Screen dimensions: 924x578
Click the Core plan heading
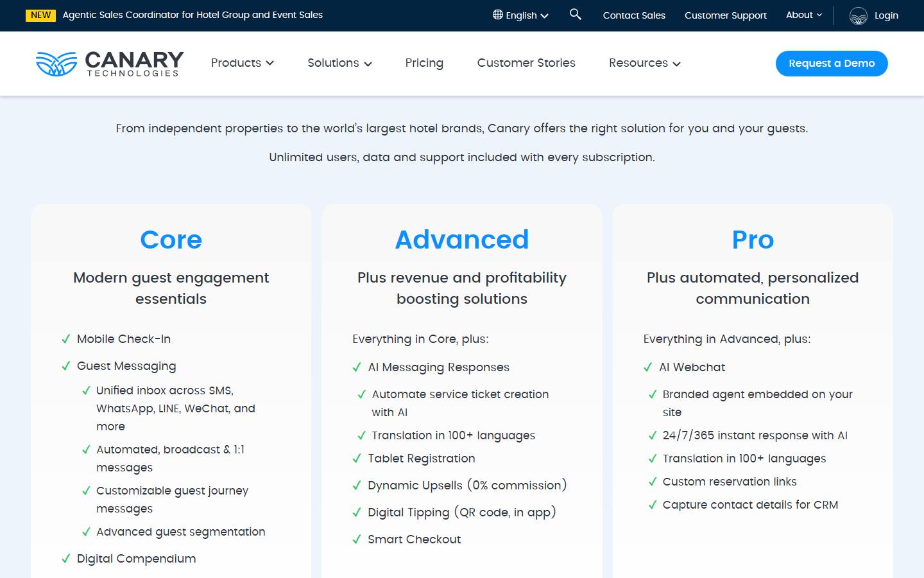[x=171, y=240]
